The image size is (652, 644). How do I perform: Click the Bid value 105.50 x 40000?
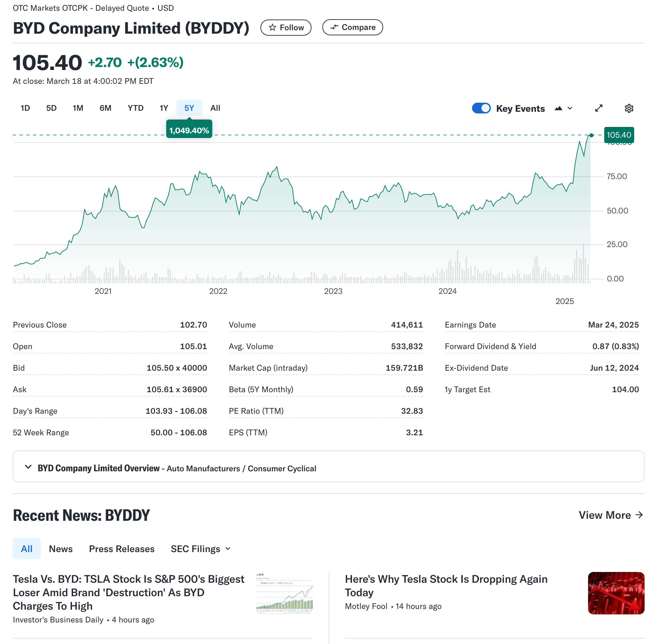(x=177, y=368)
